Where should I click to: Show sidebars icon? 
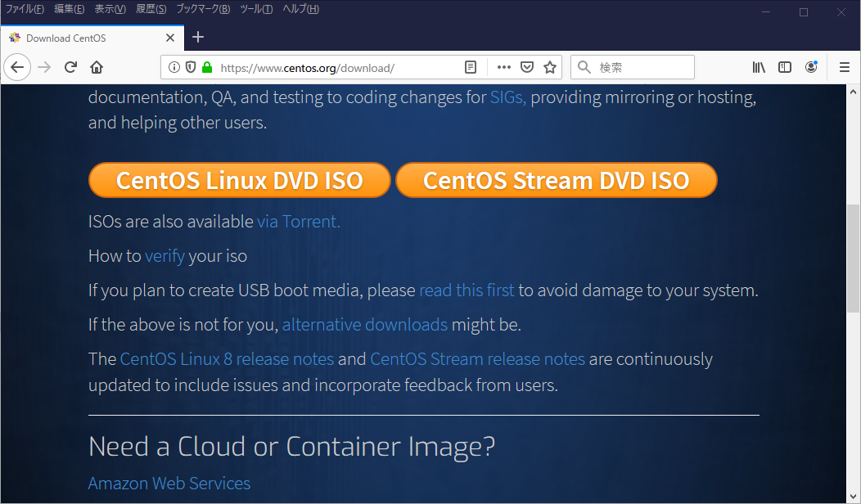tap(785, 67)
